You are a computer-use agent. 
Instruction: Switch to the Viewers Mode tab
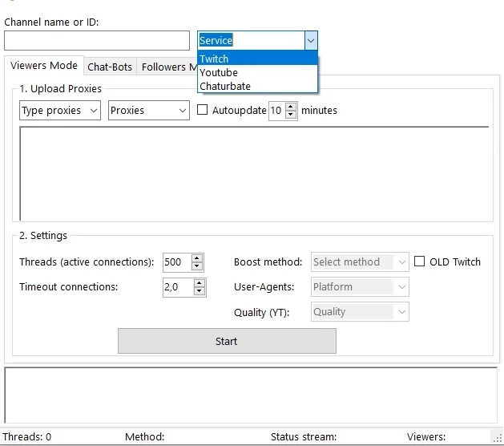44,65
